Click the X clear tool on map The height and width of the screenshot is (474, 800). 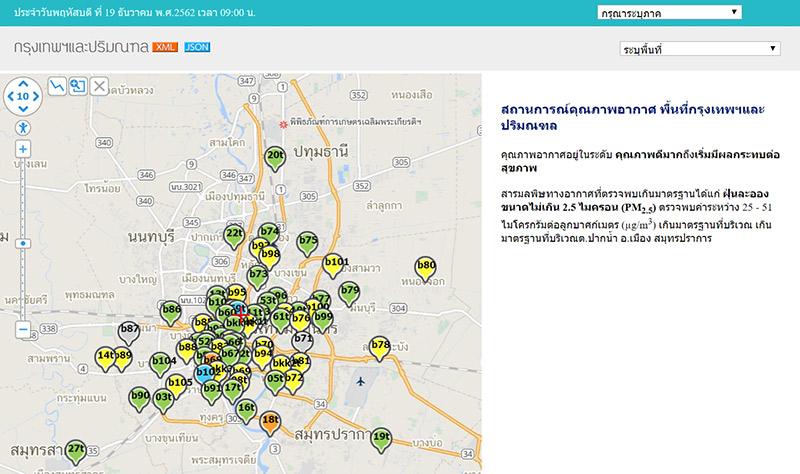click(99, 86)
